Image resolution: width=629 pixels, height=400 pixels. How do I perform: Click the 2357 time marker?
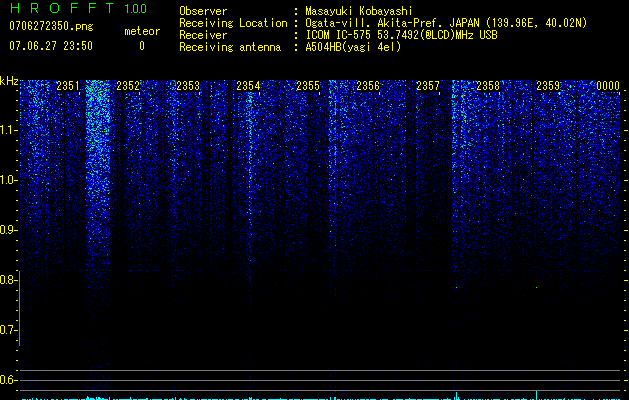pyautogui.click(x=428, y=86)
